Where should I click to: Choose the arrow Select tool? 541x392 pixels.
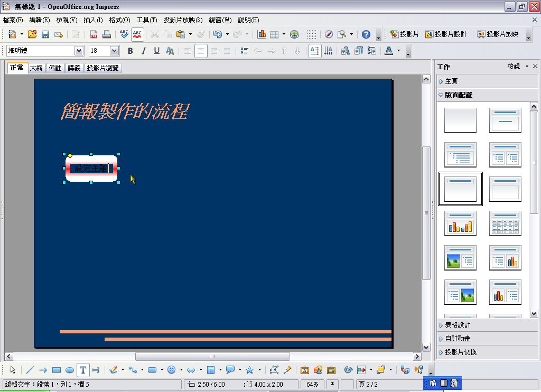click(x=13, y=370)
